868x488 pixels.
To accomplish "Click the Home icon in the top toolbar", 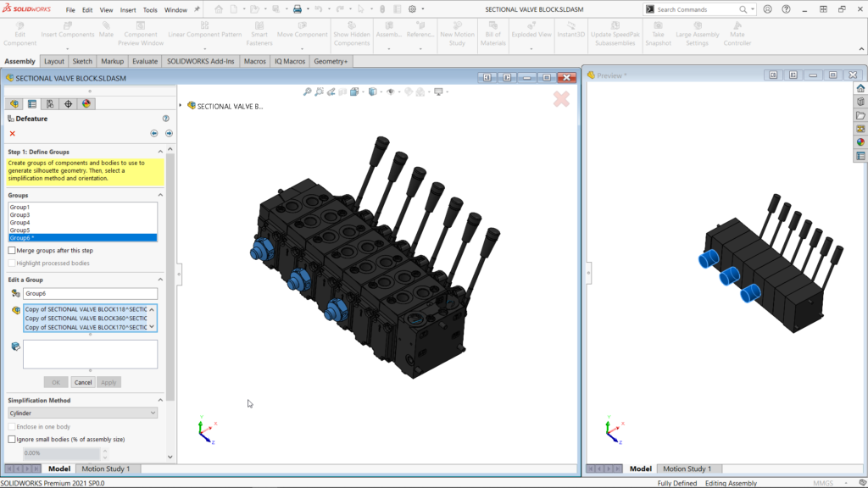I will pyautogui.click(x=219, y=9).
